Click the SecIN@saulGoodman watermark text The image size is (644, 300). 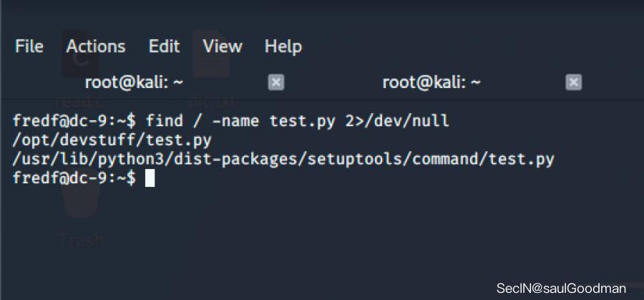561,288
